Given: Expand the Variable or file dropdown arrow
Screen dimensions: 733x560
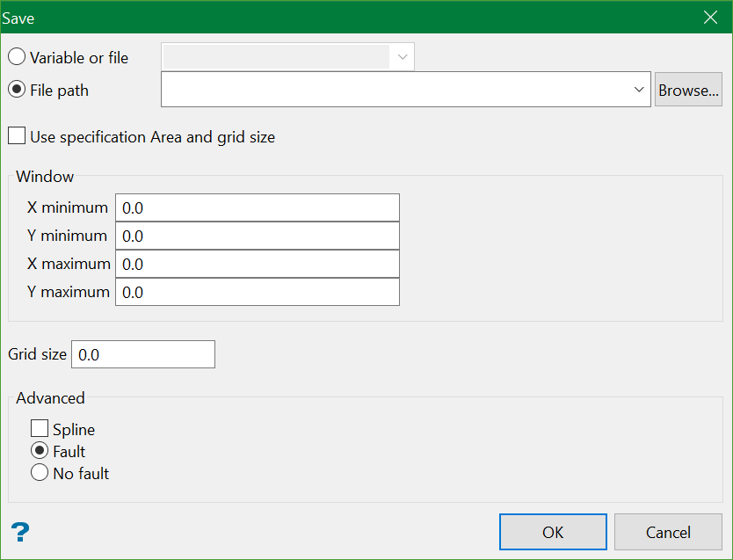Looking at the screenshot, I should [x=403, y=57].
